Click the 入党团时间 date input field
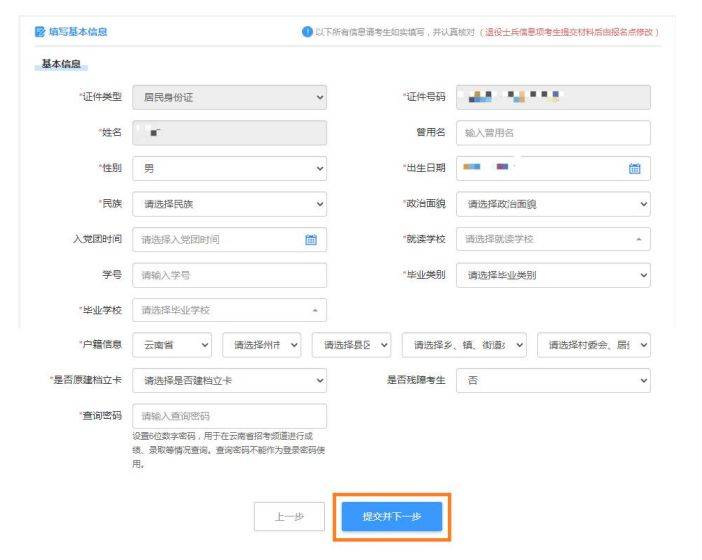This screenshot has width=702, height=560. [x=230, y=239]
